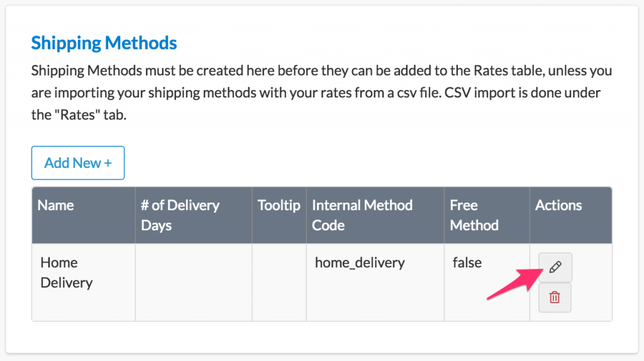
Task: Select the Home Delivery name cell
Action: point(66,272)
